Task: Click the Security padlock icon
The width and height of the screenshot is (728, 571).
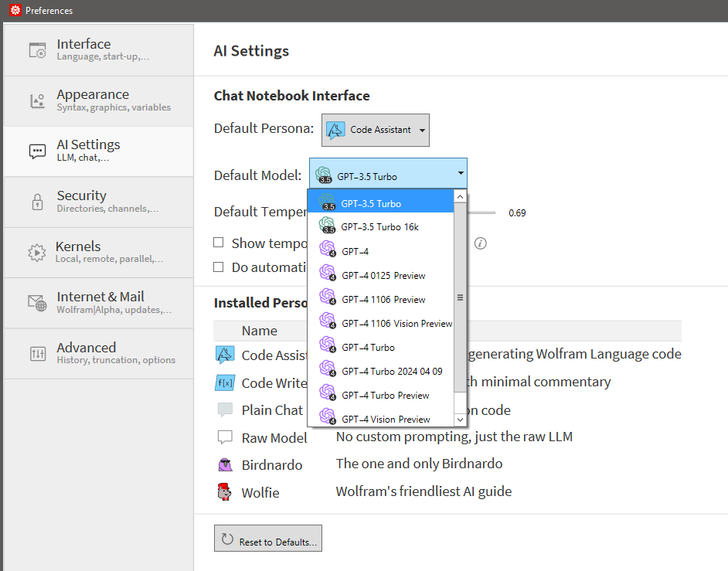Action: point(38,202)
